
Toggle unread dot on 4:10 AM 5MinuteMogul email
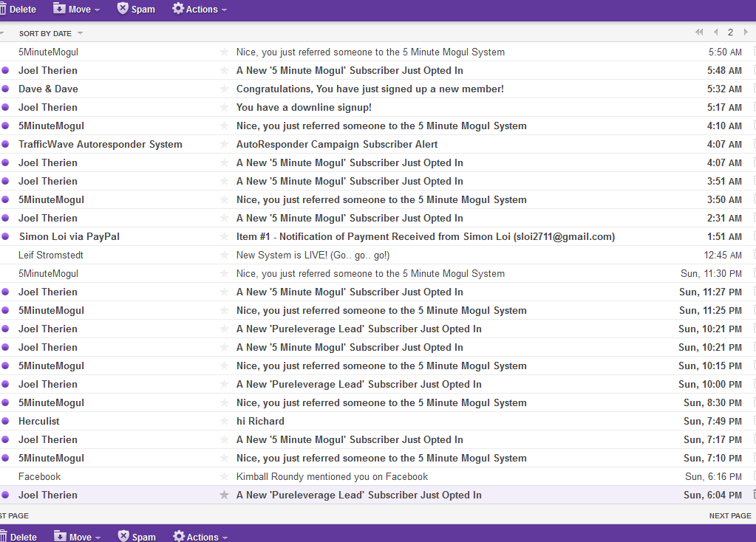(5, 126)
